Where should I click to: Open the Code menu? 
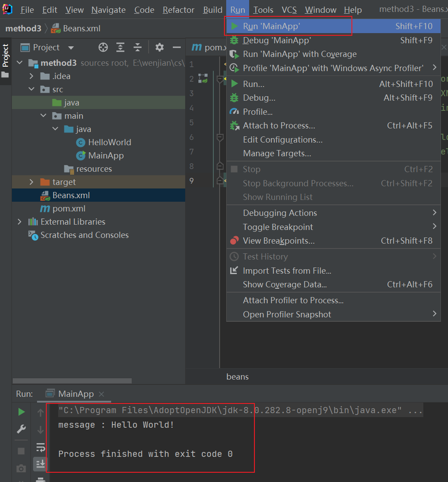[144, 10]
